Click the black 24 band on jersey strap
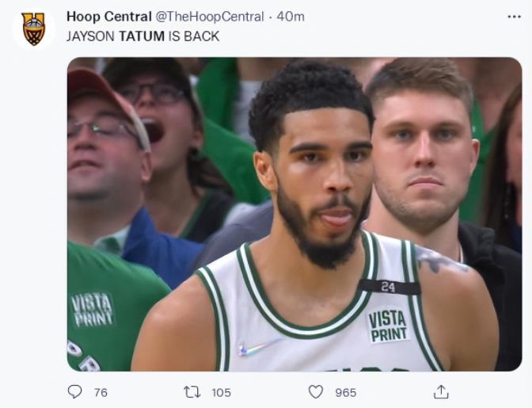The height and width of the screenshot is (408, 532). point(389,287)
